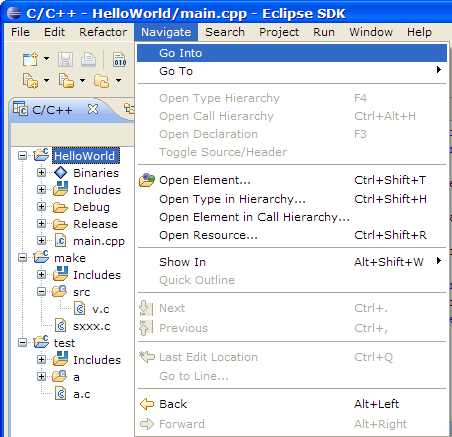Choose Open Element... menu entry
The image size is (452, 437).
point(292,180)
